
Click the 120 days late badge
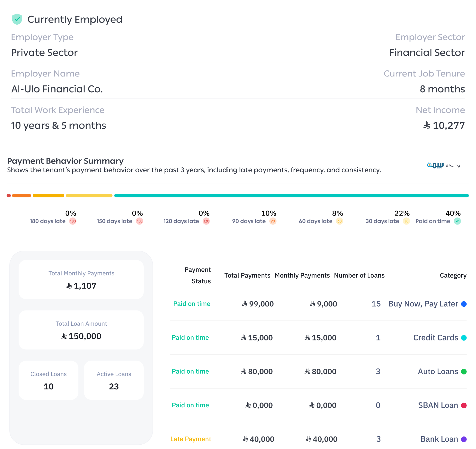pyautogui.click(x=206, y=221)
